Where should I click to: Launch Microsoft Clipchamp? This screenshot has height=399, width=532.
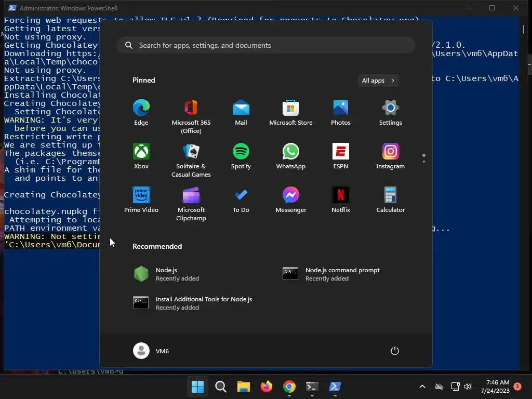tap(191, 204)
